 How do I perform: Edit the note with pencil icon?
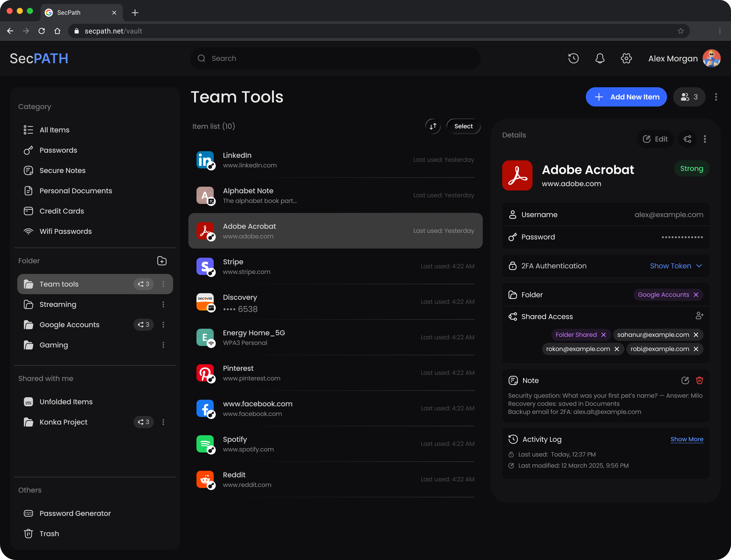(x=685, y=380)
